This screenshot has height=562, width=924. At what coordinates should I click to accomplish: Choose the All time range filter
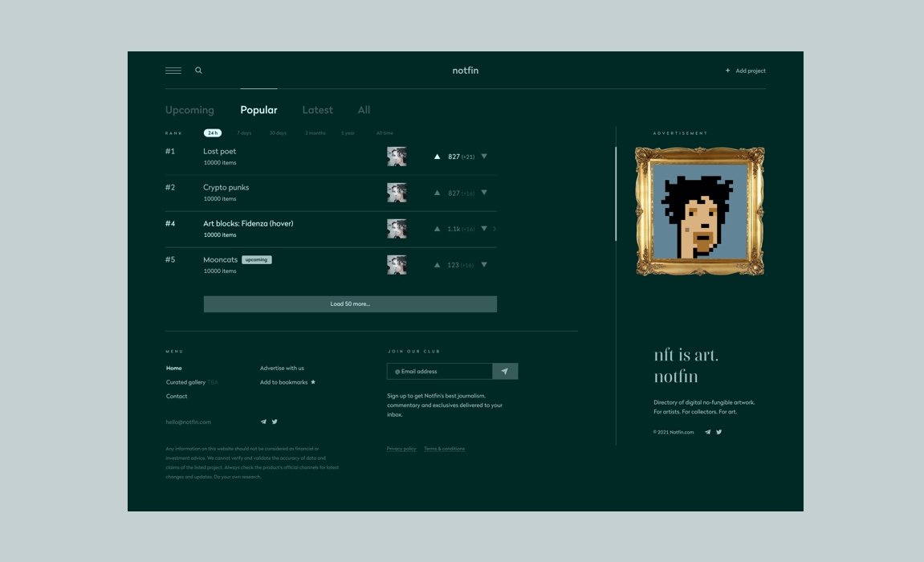click(x=385, y=133)
